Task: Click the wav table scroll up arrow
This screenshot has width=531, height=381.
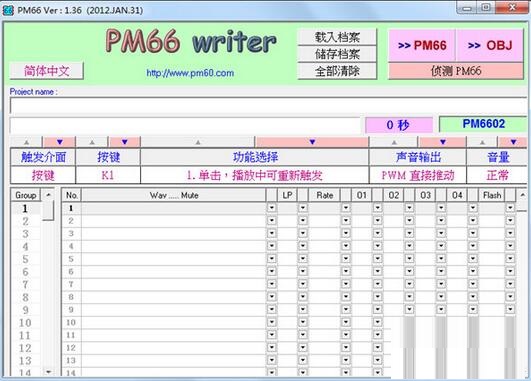Action: (522, 195)
